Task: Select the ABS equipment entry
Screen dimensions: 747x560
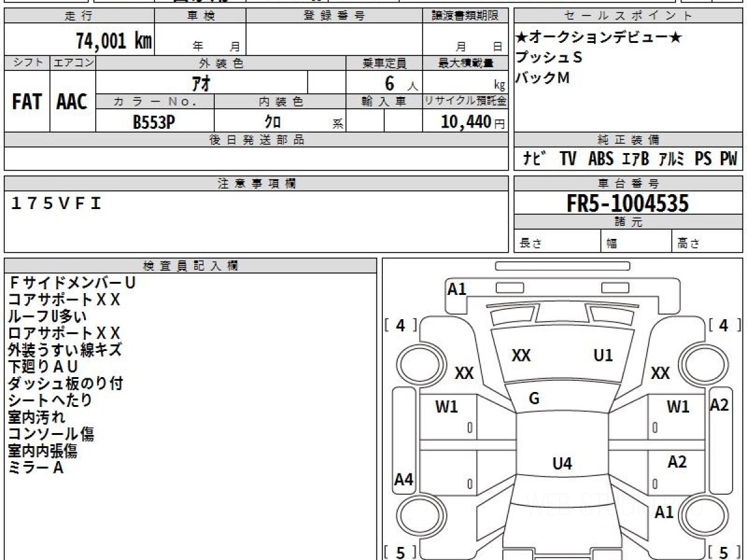Action: pyautogui.click(x=601, y=159)
